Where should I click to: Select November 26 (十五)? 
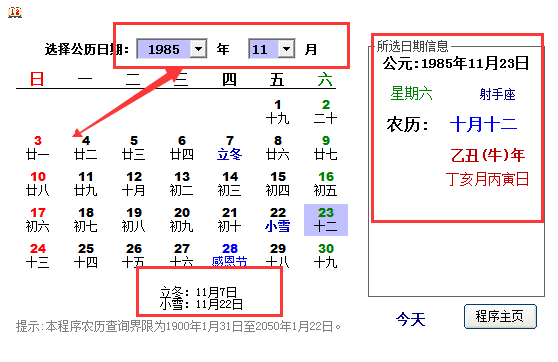point(133,256)
